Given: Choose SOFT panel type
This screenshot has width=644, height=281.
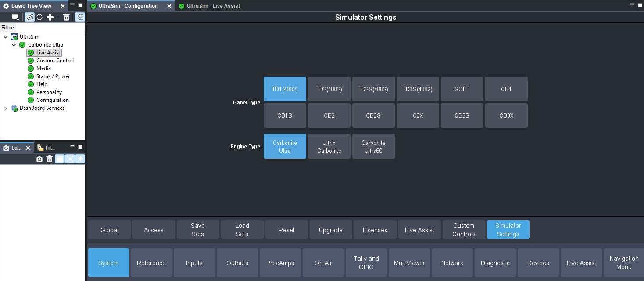Looking at the screenshot, I should (x=462, y=89).
